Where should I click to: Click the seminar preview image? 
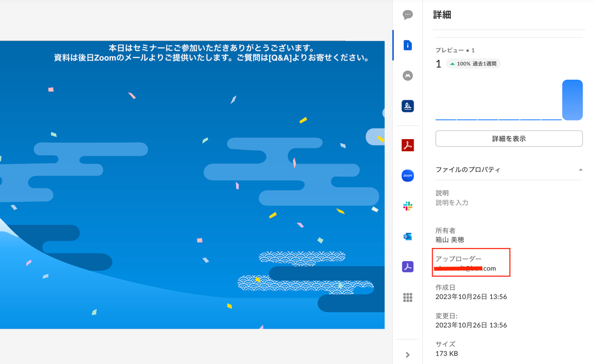tap(192, 184)
